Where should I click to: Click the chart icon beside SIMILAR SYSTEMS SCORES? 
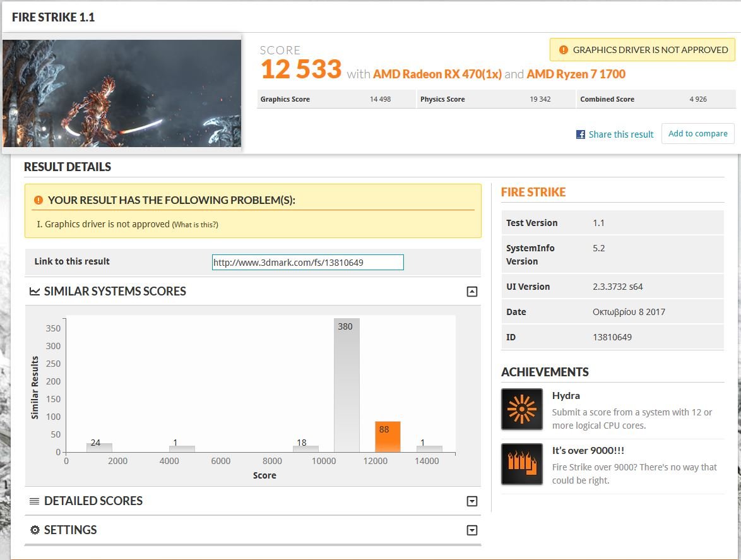tap(35, 292)
